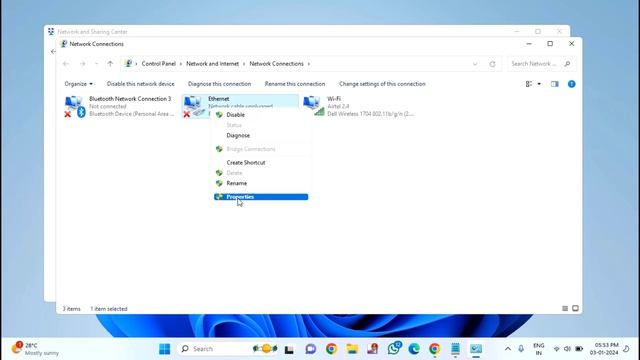Go up one level arrow
Image resolution: width=640 pixels, height=360 pixels.
point(110,64)
